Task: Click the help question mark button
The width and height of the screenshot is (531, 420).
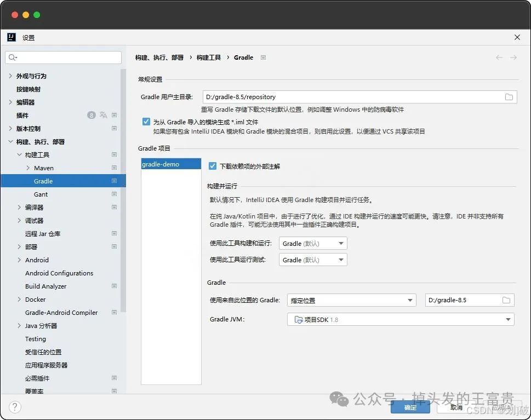Action: coord(15,407)
